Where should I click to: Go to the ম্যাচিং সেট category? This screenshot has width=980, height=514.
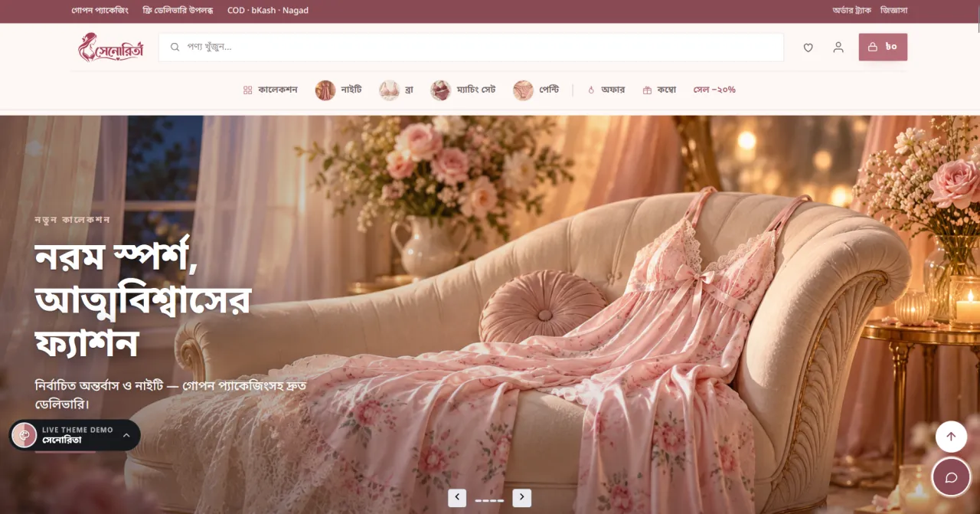click(463, 90)
